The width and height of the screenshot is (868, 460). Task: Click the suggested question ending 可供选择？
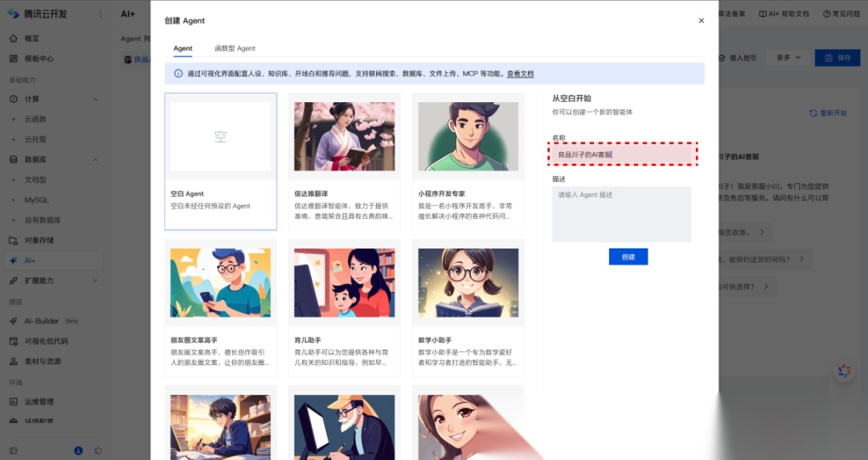click(x=747, y=286)
